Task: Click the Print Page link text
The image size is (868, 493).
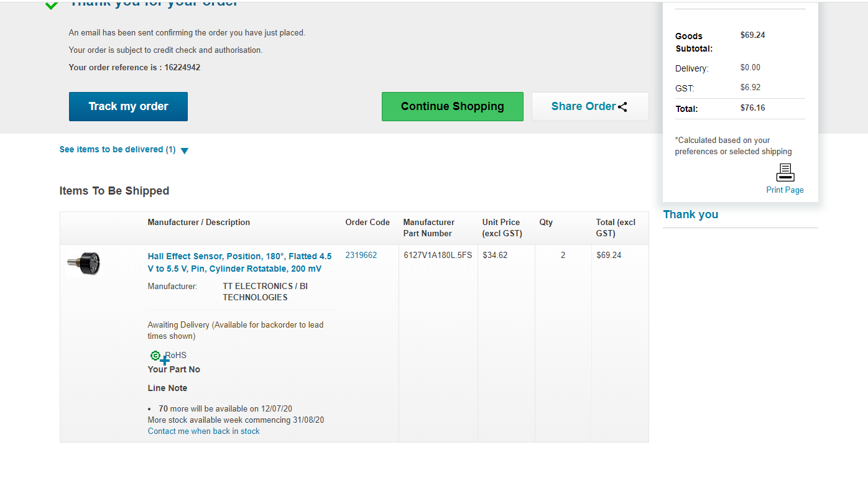Action: [x=785, y=190]
